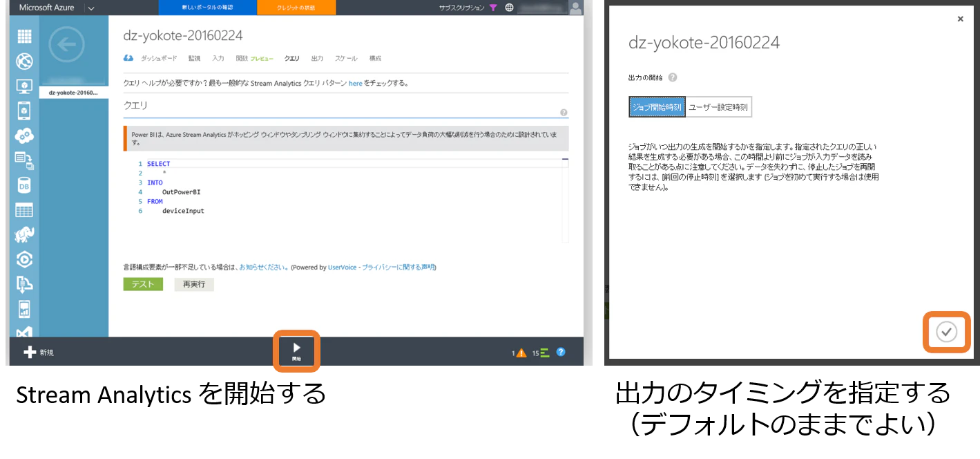Open the SQL Databases DB icon
980x459 pixels.
point(24,185)
